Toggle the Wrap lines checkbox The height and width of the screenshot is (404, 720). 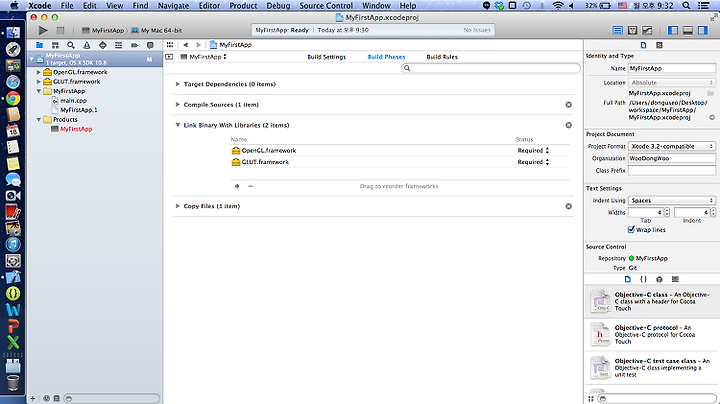[631, 230]
